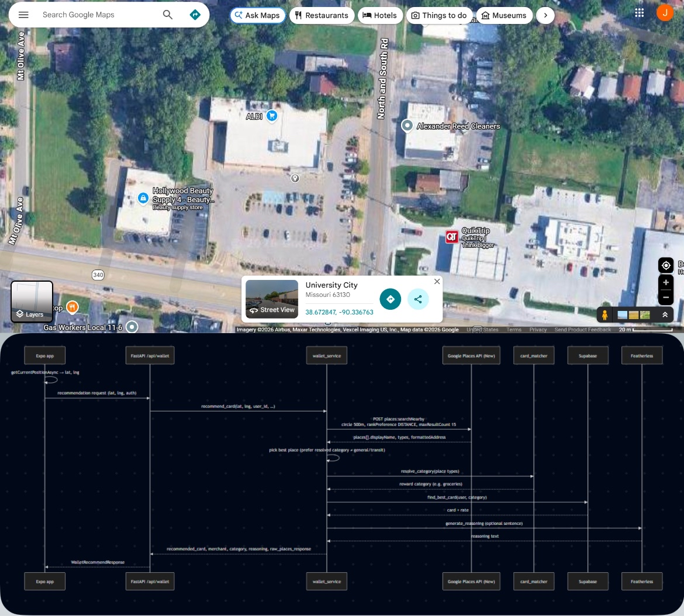Screen dimensions: 684x616
Task: Click 'recommendation request (lat, lng, auth)' label
Action: tap(97, 393)
